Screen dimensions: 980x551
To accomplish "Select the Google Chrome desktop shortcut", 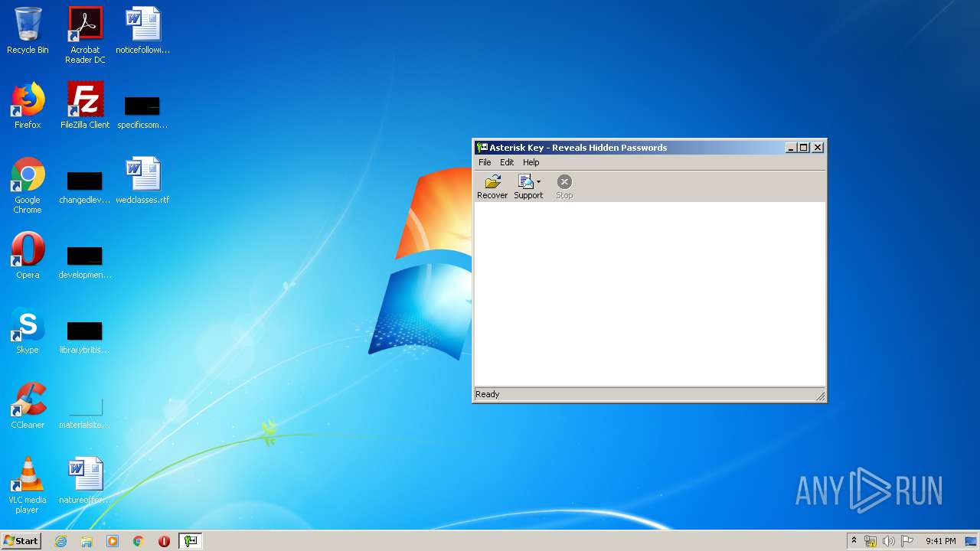I will click(x=28, y=185).
